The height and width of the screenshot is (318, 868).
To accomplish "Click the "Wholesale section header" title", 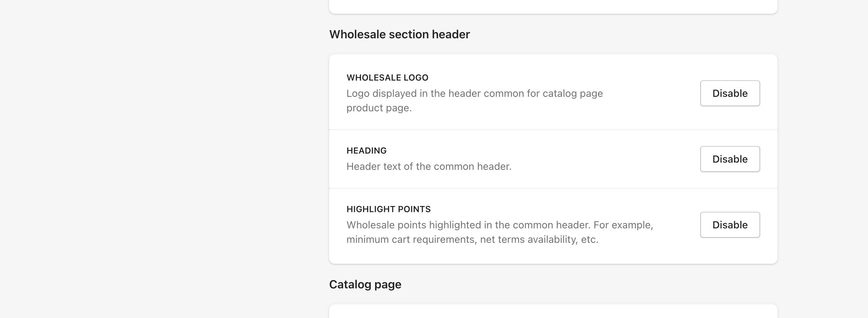I will (x=399, y=34).
